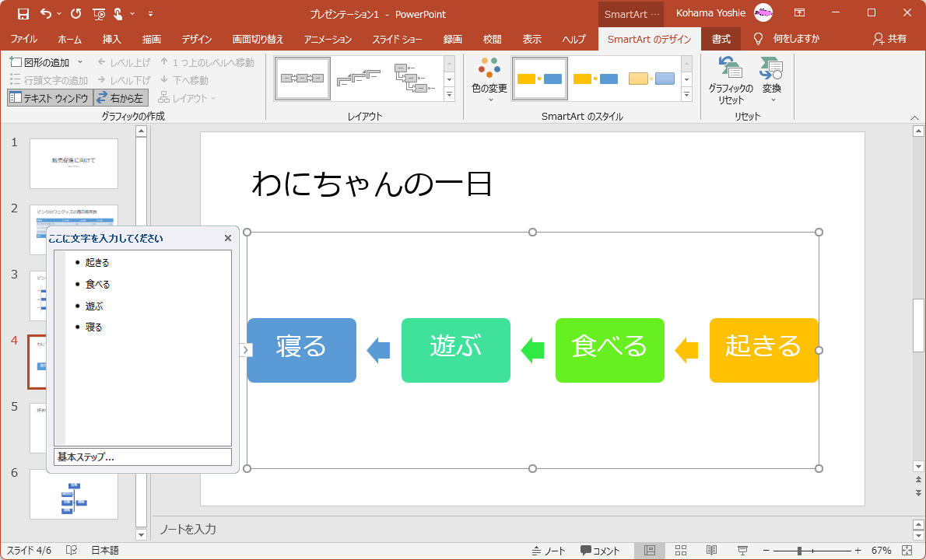The image size is (926, 560).
Task: Select the green 食べる shape
Action: pyautogui.click(x=610, y=350)
